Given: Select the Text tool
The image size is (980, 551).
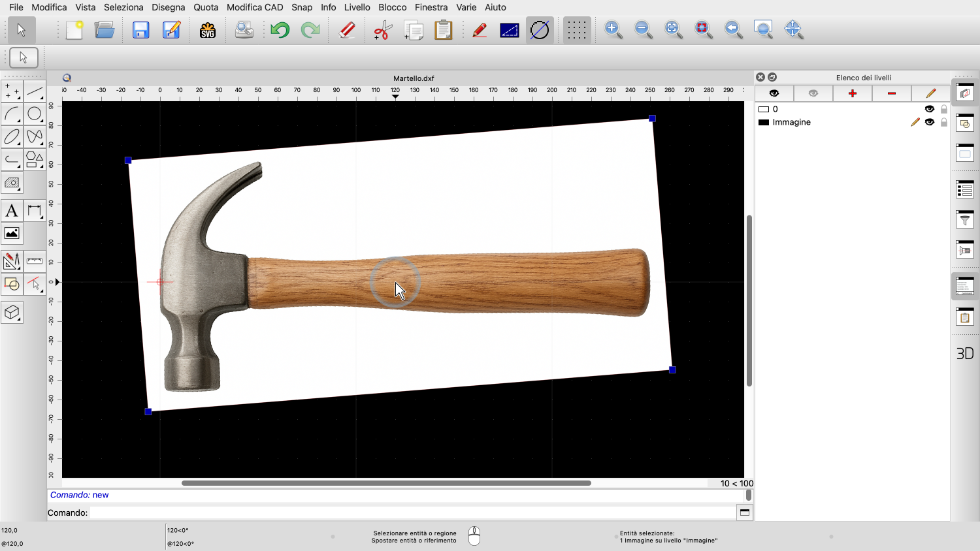Looking at the screenshot, I should [12, 211].
